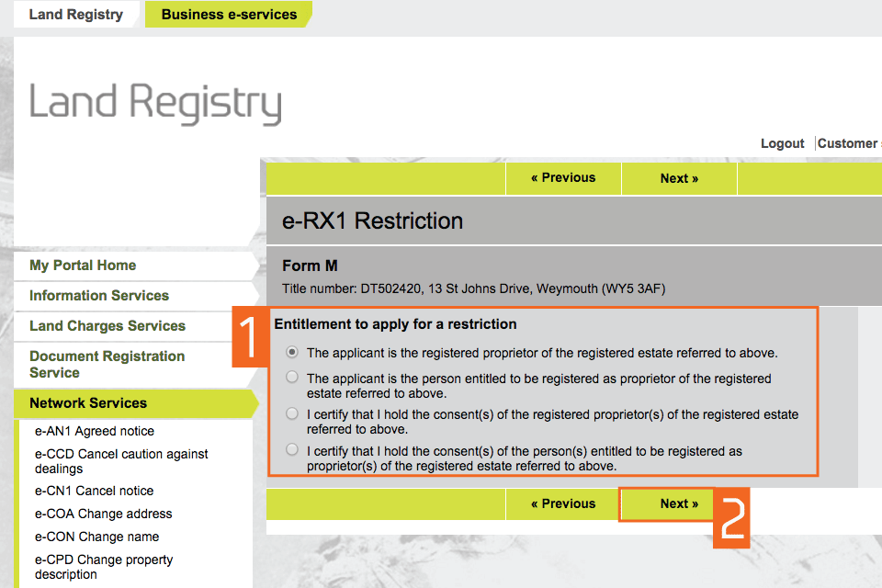This screenshot has height=588, width=882.
Task: Select e-COA Change address link
Action: click(104, 514)
